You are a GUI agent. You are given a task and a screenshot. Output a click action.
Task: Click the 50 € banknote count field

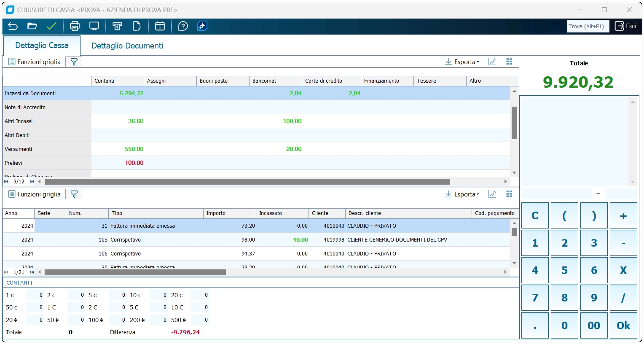(76, 320)
